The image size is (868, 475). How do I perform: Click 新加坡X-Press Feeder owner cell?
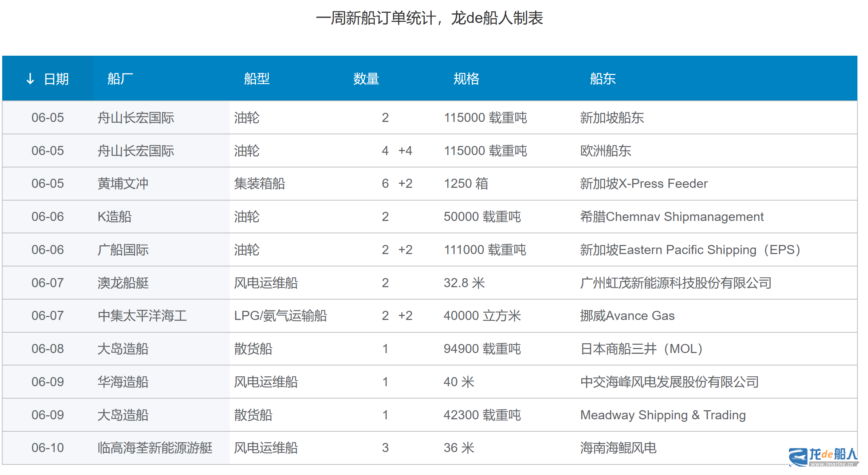tap(644, 183)
